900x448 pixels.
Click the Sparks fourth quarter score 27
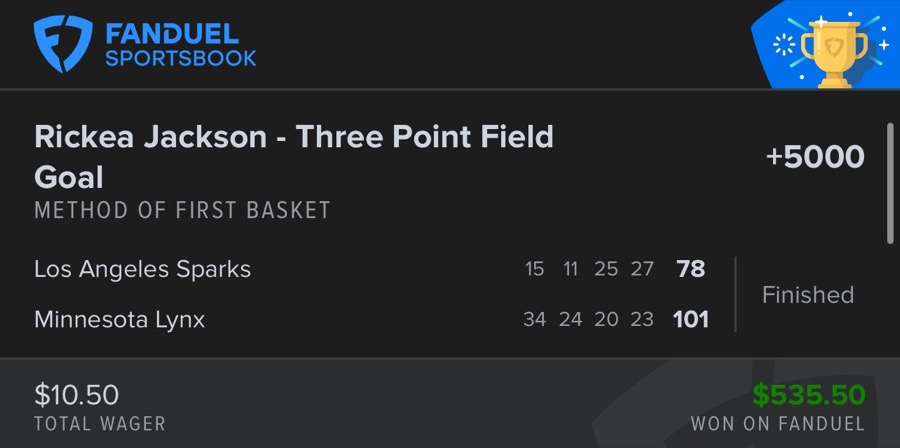pyautogui.click(x=642, y=269)
